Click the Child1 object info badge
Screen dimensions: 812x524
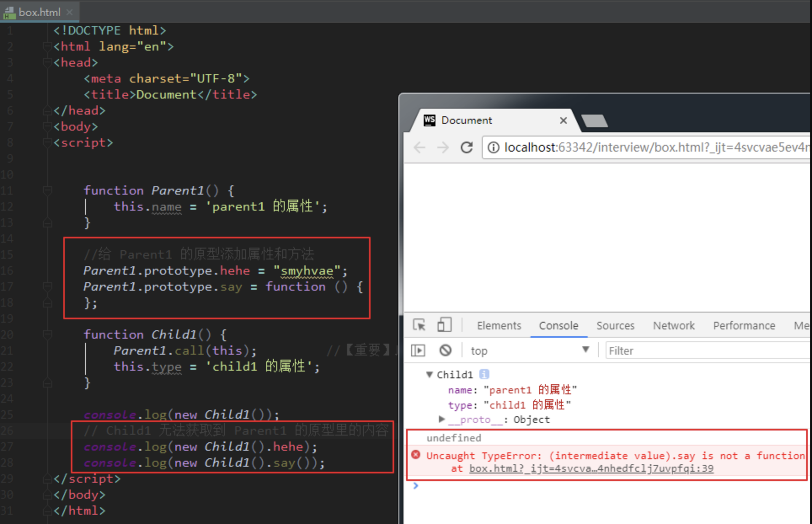pyautogui.click(x=484, y=374)
